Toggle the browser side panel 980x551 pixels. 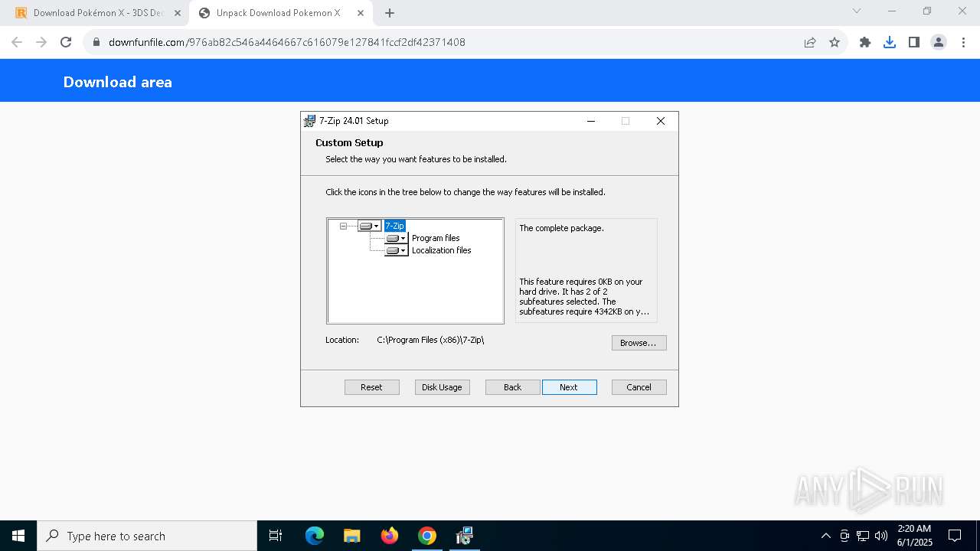(x=914, y=42)
